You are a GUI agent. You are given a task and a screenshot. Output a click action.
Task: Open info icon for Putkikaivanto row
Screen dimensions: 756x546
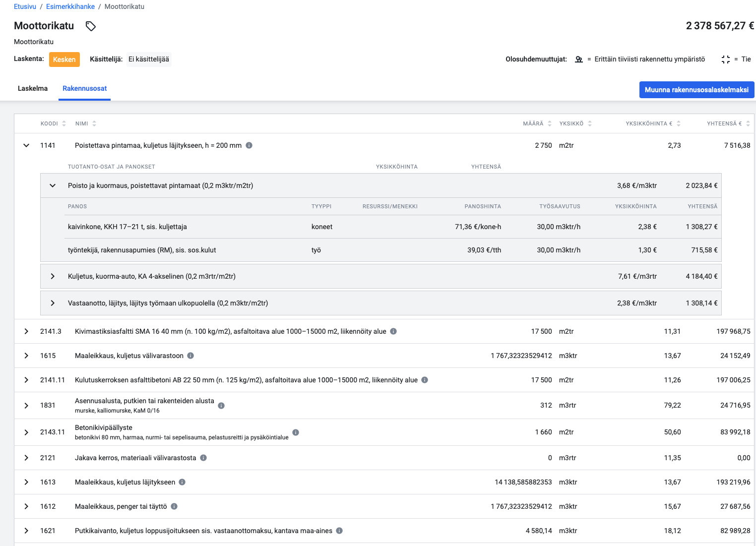pos(339,531)
